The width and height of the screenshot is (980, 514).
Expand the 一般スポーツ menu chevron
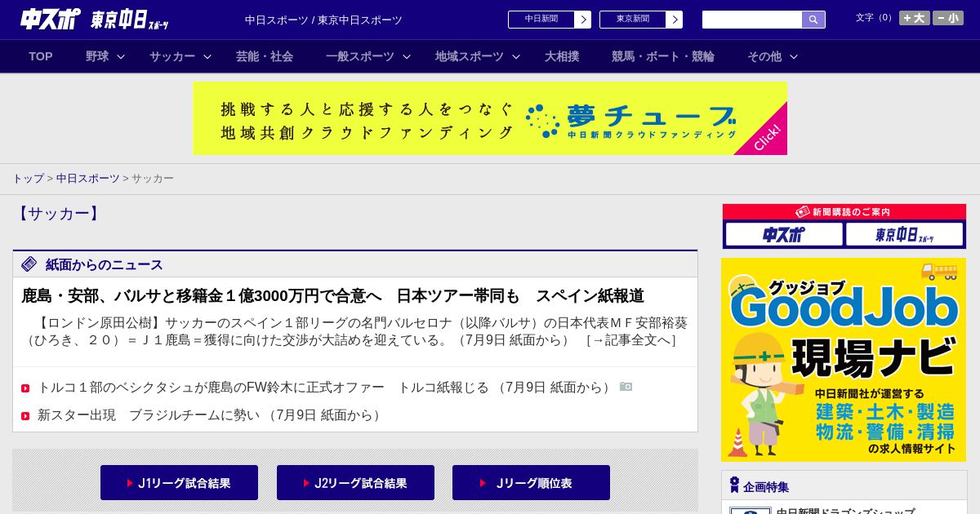pos(407,56)
